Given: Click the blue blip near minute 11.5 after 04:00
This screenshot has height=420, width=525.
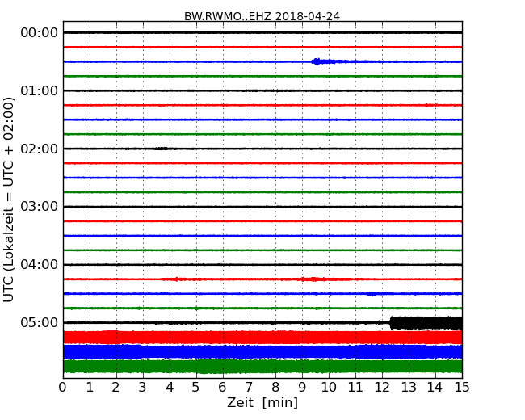Looking at the screenshot, I should tap(372, 294).
